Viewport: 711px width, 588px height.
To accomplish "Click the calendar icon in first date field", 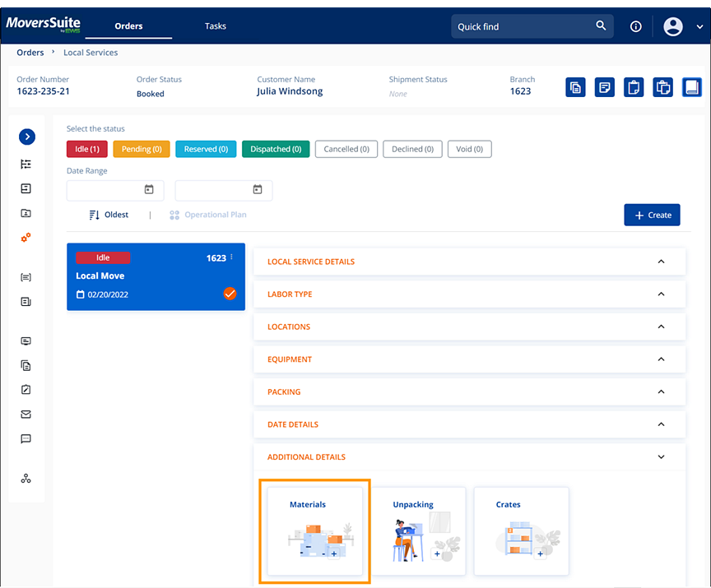I will click(149, 190).
